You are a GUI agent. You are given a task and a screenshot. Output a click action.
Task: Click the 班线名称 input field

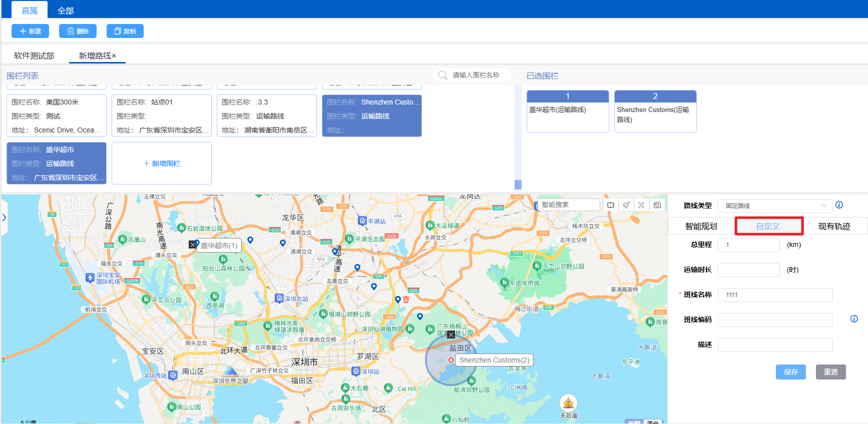point(775,294)
